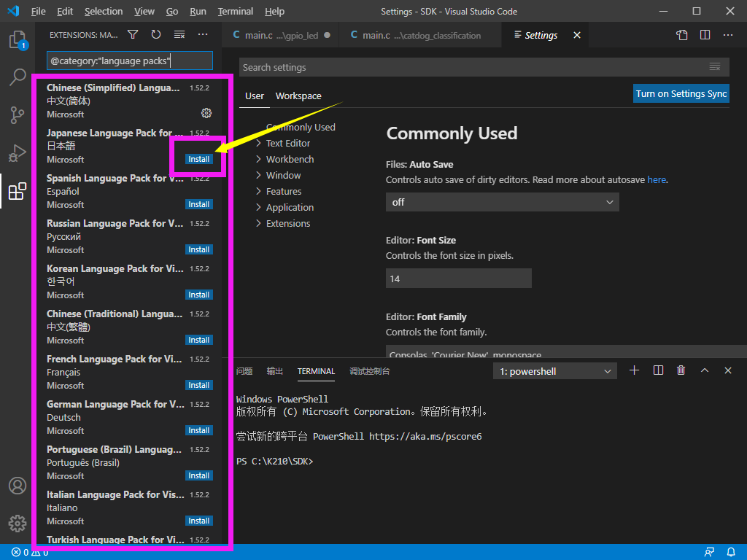Install Japanese Language Pack

tap(198, 159)
